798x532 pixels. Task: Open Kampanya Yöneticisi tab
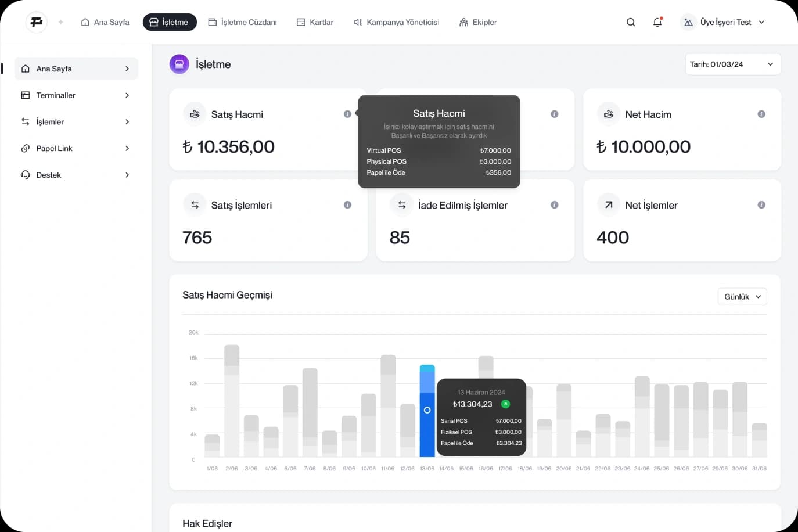click(x=396, y=22)
